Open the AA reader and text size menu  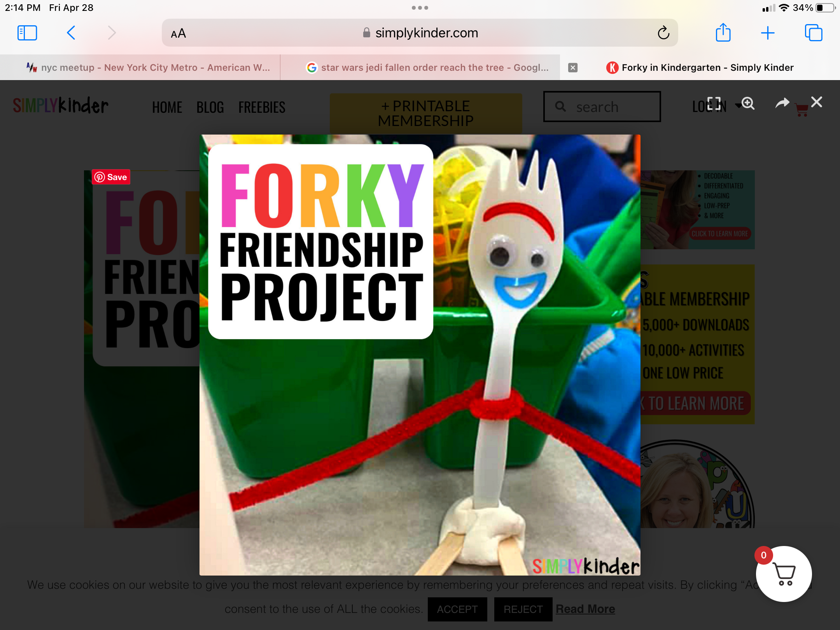pyautogui.click(x=178, y=33)
